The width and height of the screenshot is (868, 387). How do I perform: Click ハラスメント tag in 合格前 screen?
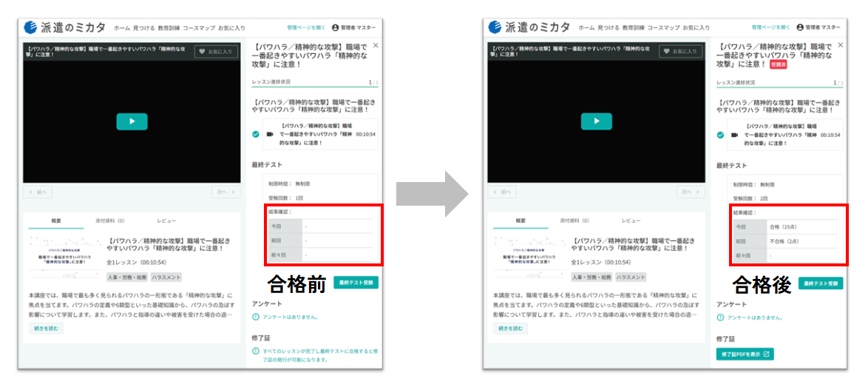click(x=166, y=277)
